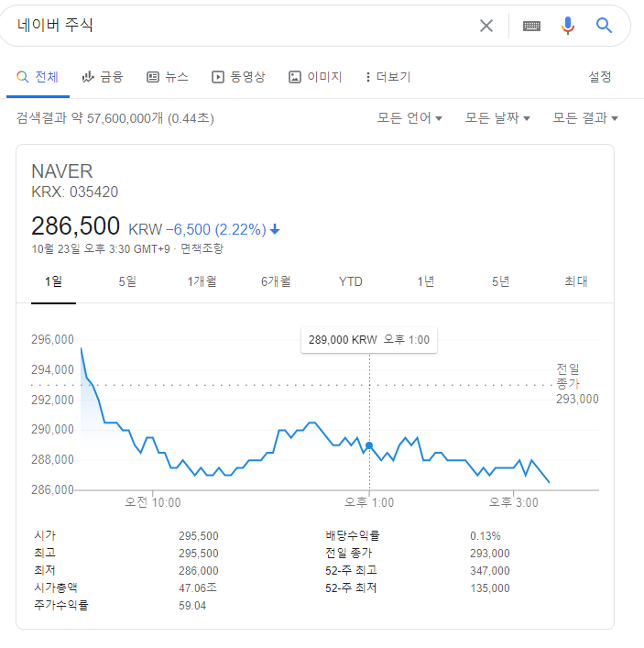This screenshot has width=644, height=648.
Task: Select the 5년 chart range
Action: (x=500, y=282)
